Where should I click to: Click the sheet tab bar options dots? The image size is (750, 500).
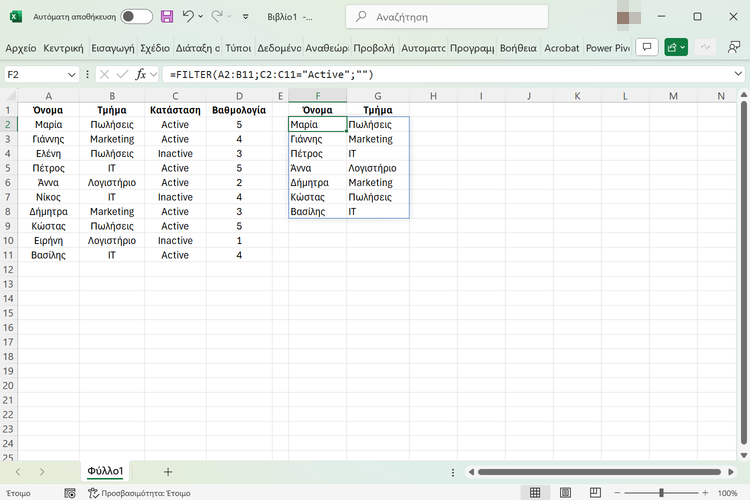452,473
